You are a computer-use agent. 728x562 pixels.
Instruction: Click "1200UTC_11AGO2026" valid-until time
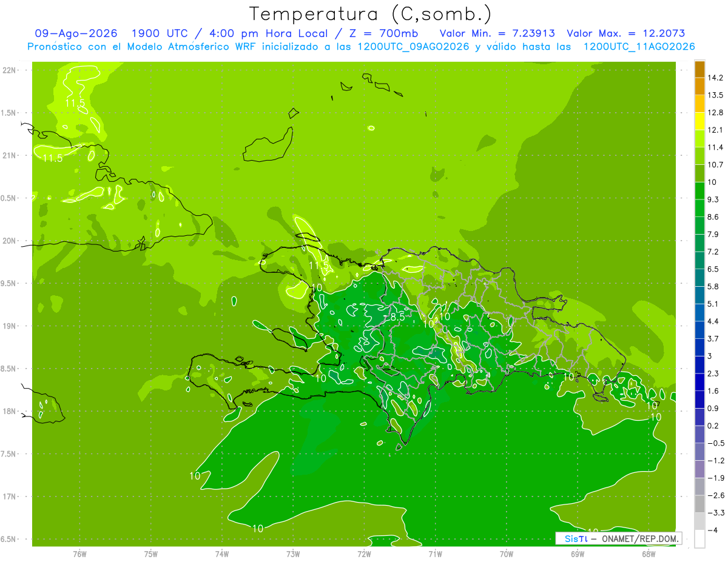pos(639,47)
